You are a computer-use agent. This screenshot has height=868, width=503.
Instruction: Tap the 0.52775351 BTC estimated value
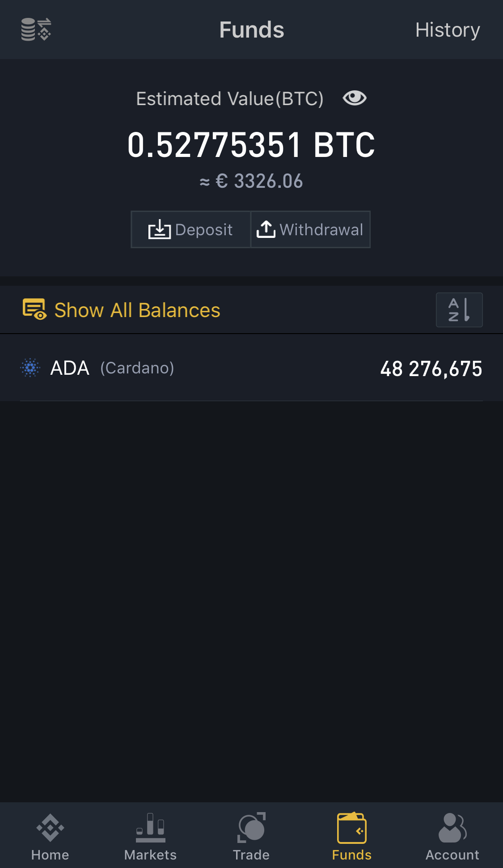click(x=251, y=145)
